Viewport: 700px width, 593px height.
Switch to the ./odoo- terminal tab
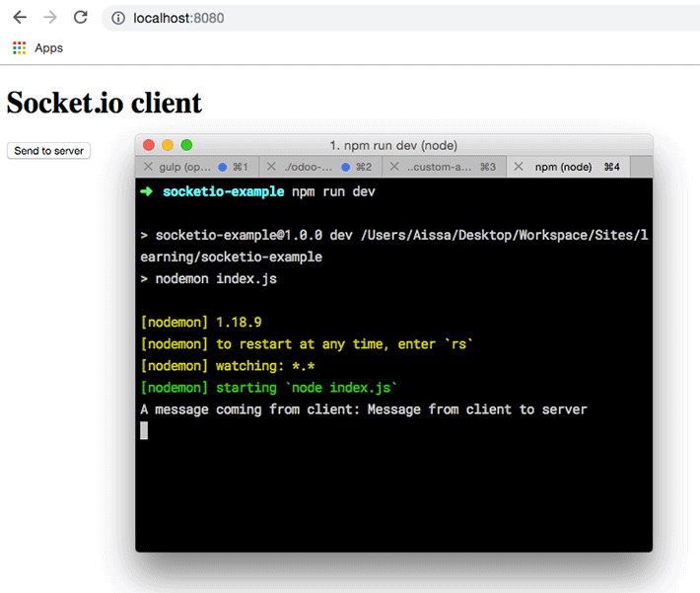click(x=320, y=167)
